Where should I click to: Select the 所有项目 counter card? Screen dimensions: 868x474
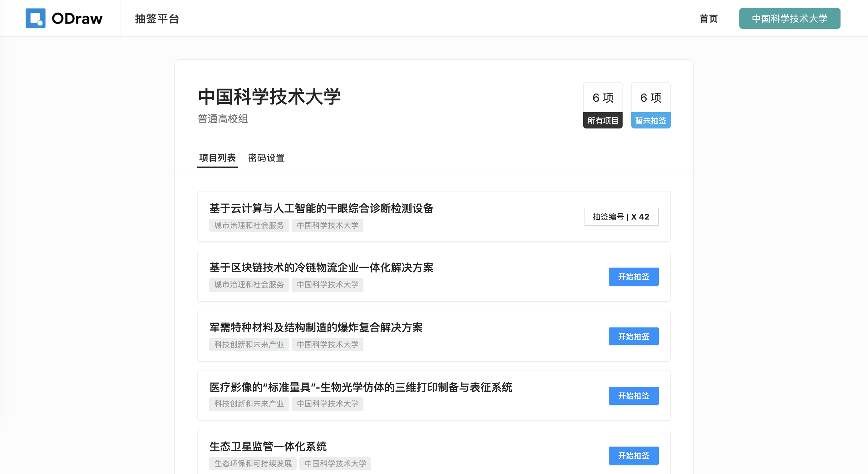pyautogui.click(x=603, y=105)
